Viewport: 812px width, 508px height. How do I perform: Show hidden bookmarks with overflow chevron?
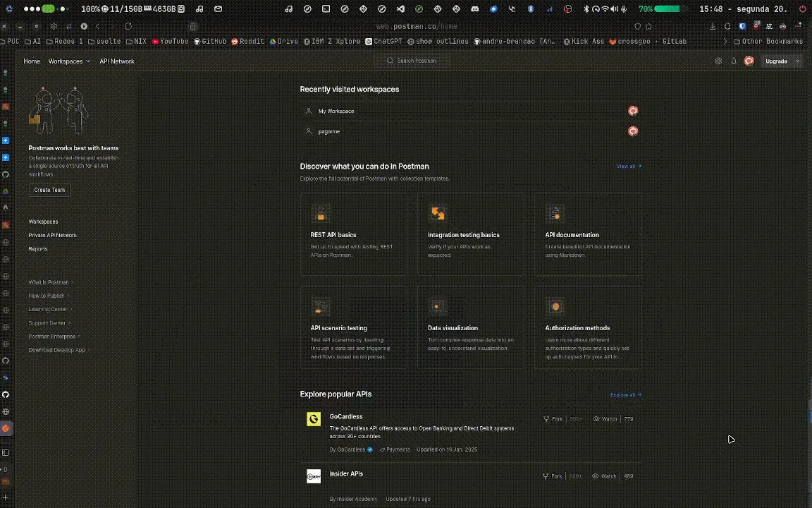[x=725, y=42]
